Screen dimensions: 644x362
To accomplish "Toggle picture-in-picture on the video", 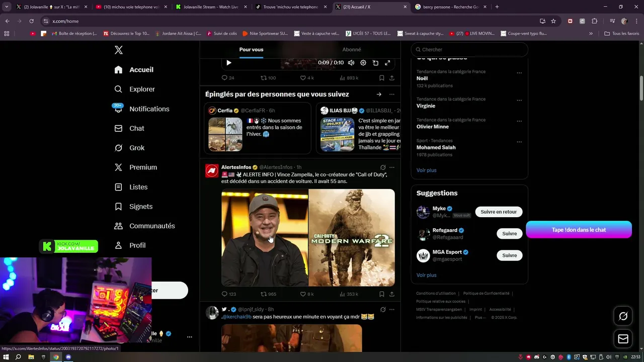I will [375, 63].
